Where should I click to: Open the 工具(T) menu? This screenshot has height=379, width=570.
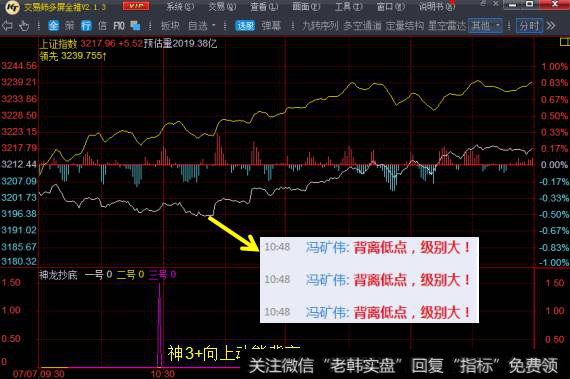point(348,7)
